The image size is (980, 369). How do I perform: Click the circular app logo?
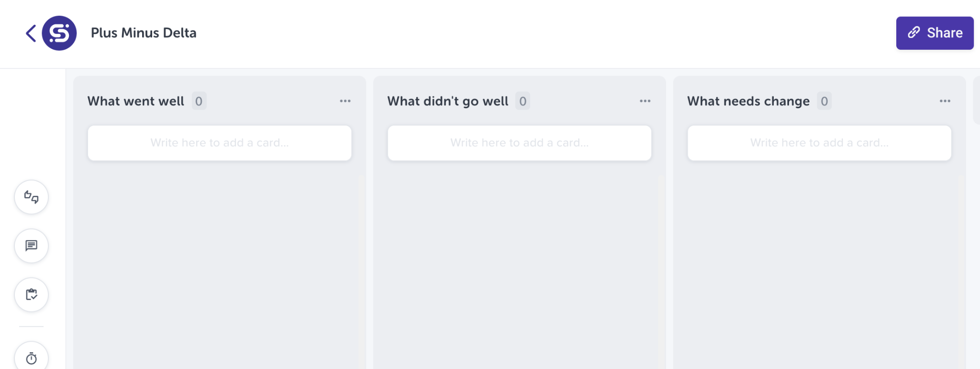[59, 33]
